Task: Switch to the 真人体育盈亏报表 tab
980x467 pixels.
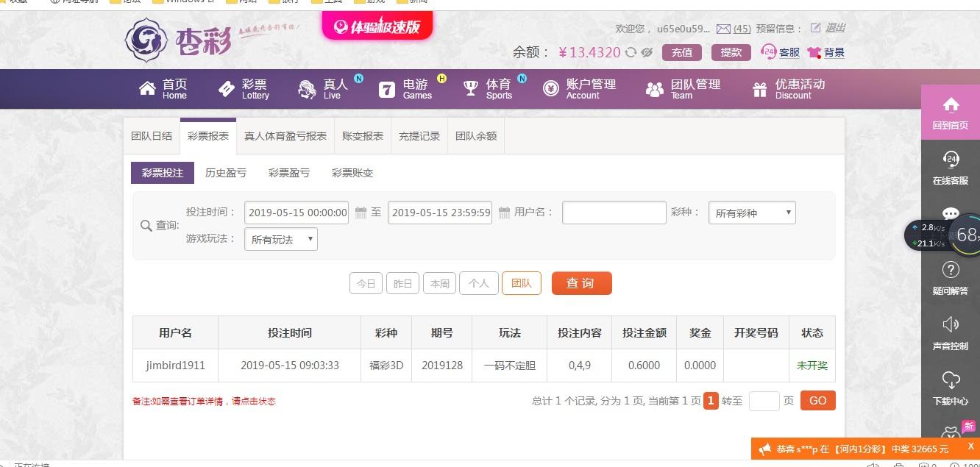Action: (x=285, y=136)
